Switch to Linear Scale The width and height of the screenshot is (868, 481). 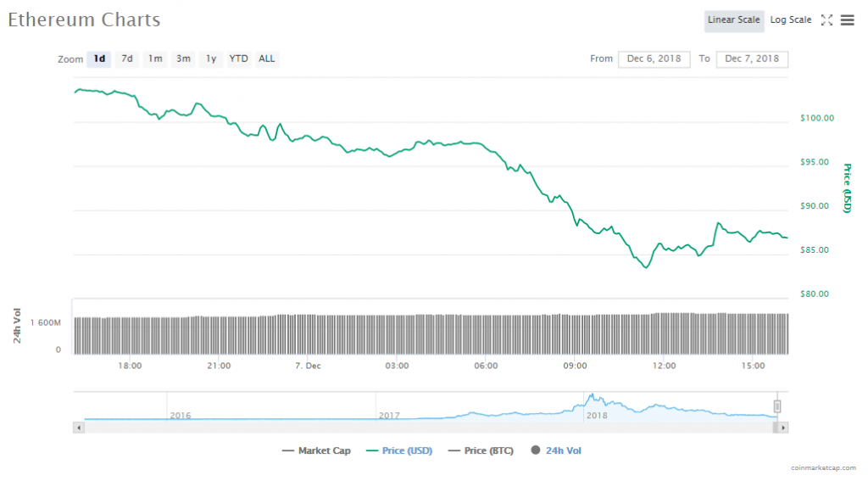point(733,20)
